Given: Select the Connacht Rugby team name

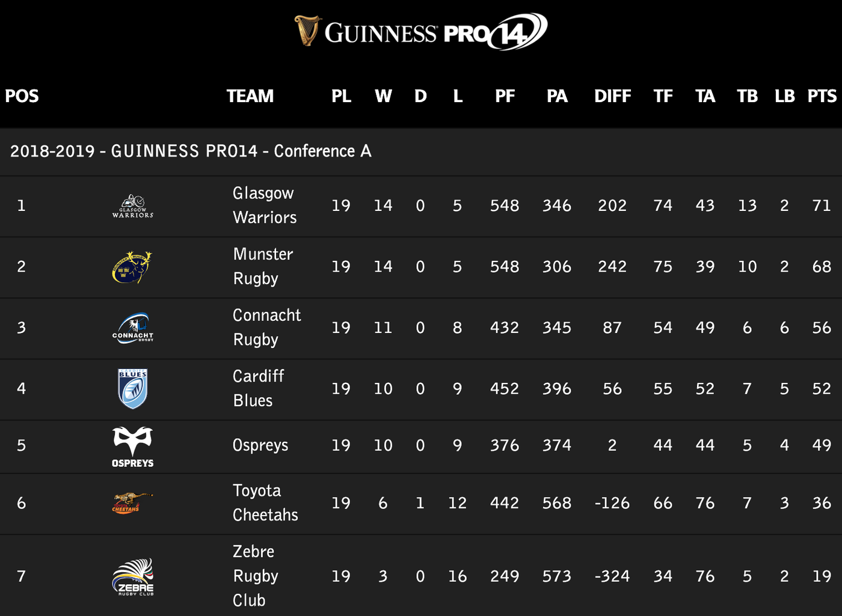Looking at the screenshot, I should (x=266, y=328).
